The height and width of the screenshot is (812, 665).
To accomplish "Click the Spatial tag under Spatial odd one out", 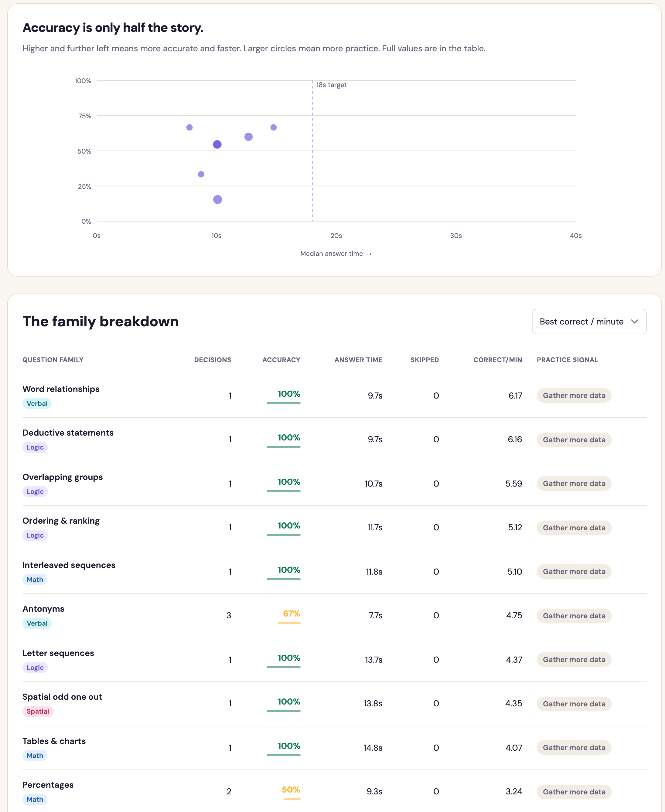I will 38,711.
